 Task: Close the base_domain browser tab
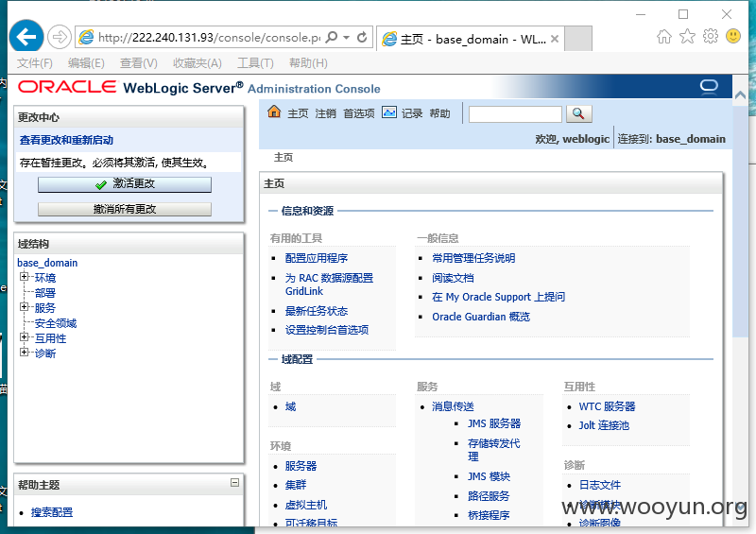click(x=555, y=39)
